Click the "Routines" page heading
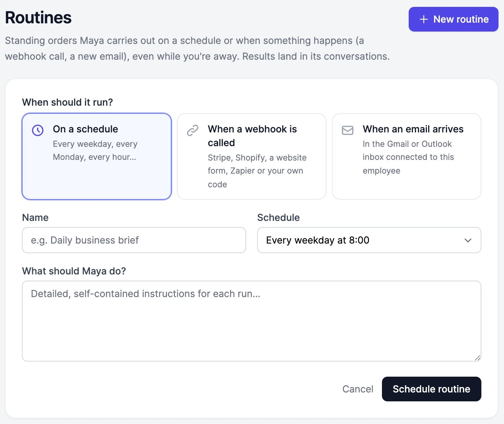 [x=38, y=18]
